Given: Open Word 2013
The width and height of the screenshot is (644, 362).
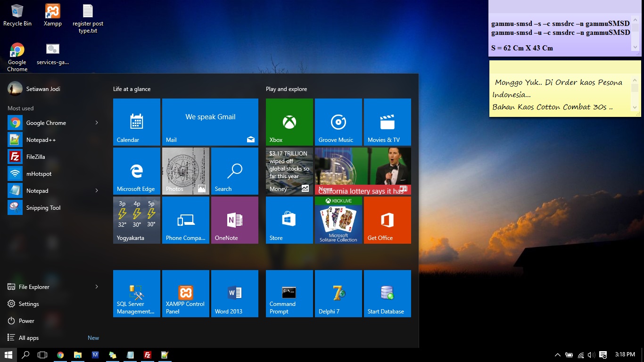Looking at the screenshot, I should coord(234,293).
